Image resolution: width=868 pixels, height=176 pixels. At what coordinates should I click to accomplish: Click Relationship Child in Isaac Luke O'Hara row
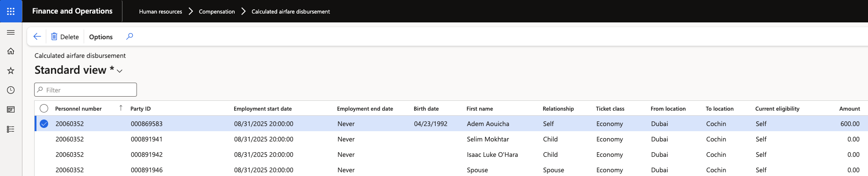click(550, 155)
